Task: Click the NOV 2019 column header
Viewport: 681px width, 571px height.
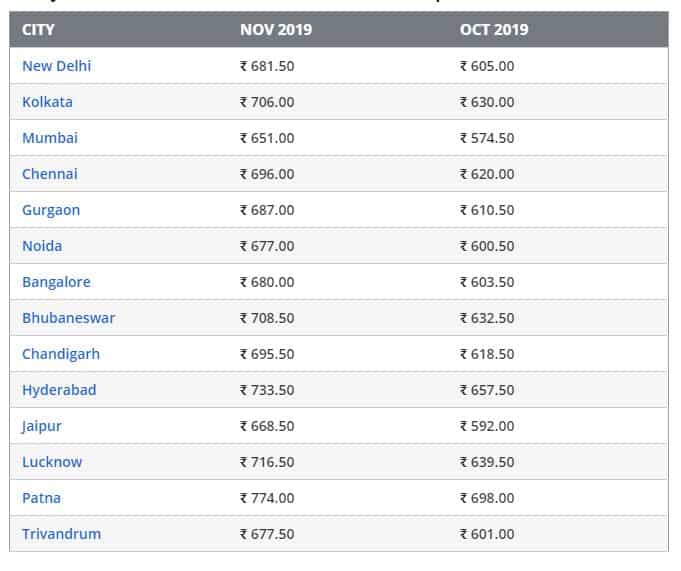Action: 276,30
